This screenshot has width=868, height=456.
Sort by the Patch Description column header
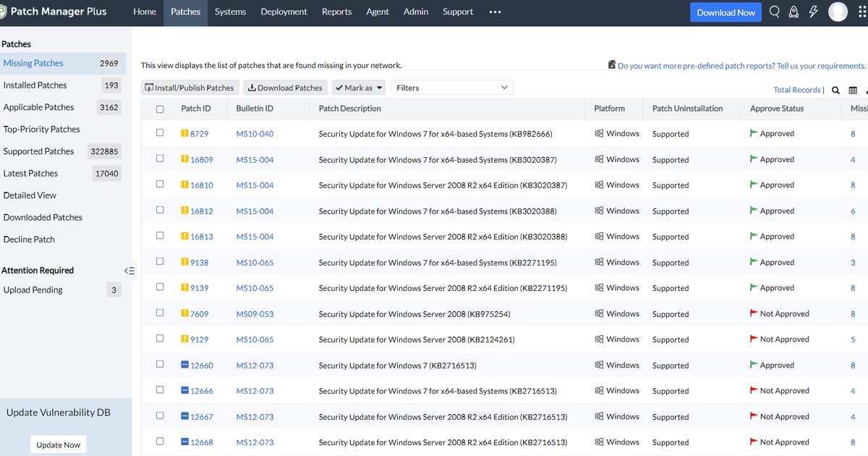click(x=349, y=109)
